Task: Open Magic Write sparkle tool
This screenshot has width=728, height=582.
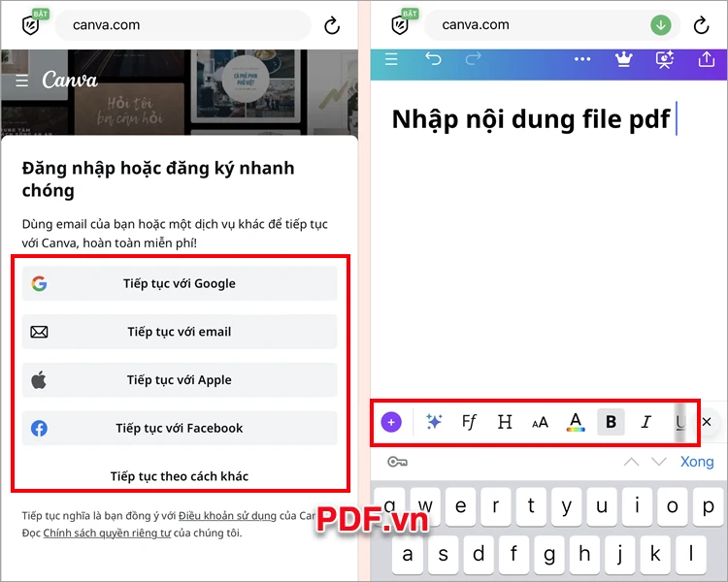Action: click(x=434, y=421)
